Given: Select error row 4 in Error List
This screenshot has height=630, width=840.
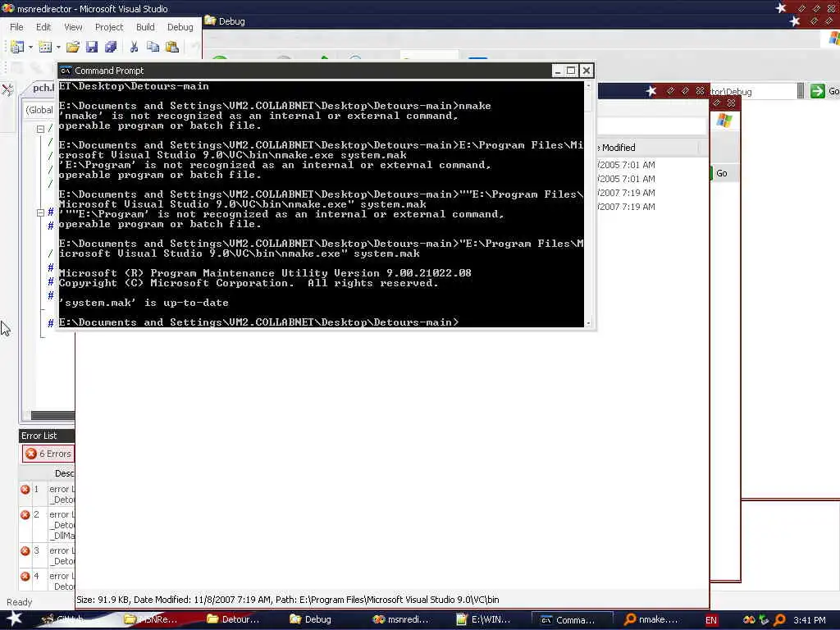Looking at the screenshot, I should [47, 582].
